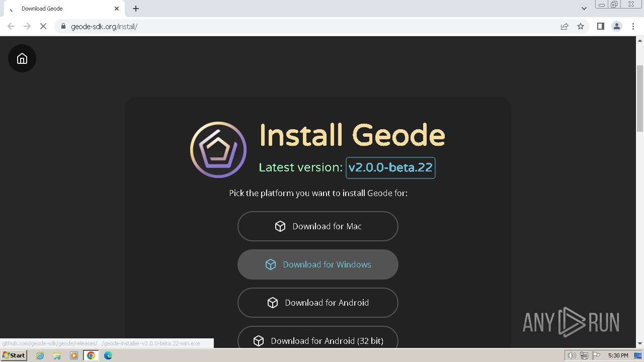Launch Internet Explorer from taskbar
The height and width of the screenshot is (362, 644).
[x=40, y=355]
